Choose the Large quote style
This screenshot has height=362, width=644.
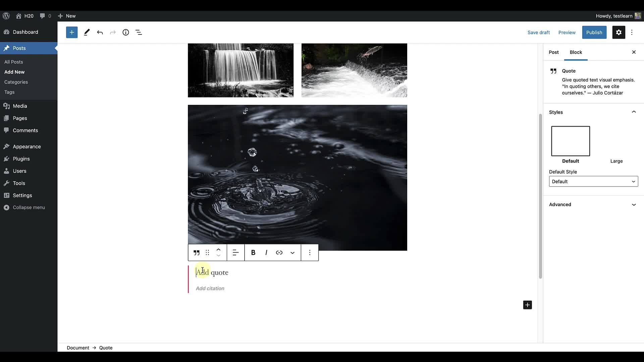616,161
